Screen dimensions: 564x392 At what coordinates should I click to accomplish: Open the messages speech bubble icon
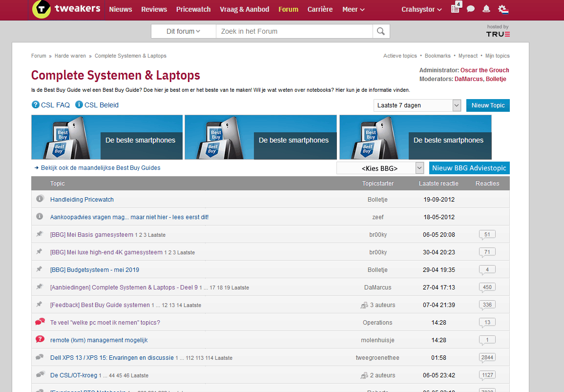click(x=470, y=9)
